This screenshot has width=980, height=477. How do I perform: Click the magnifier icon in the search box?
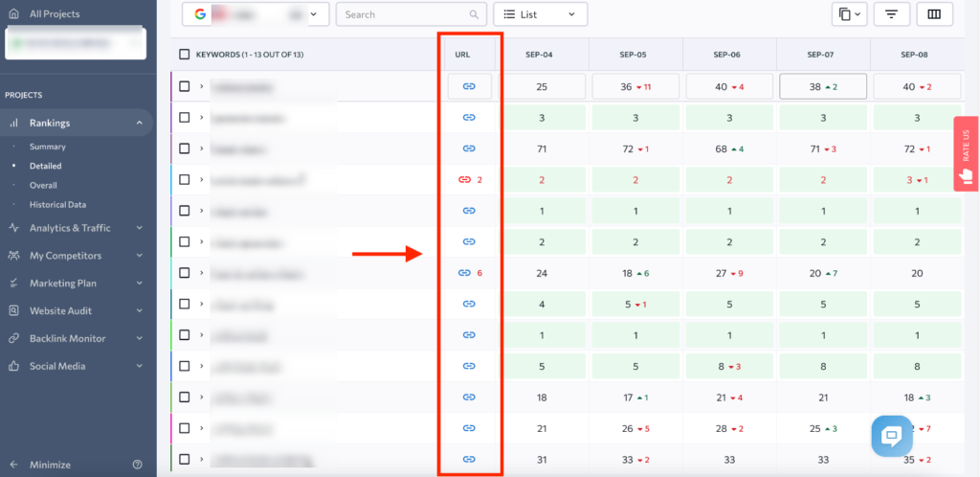point(473,14)
